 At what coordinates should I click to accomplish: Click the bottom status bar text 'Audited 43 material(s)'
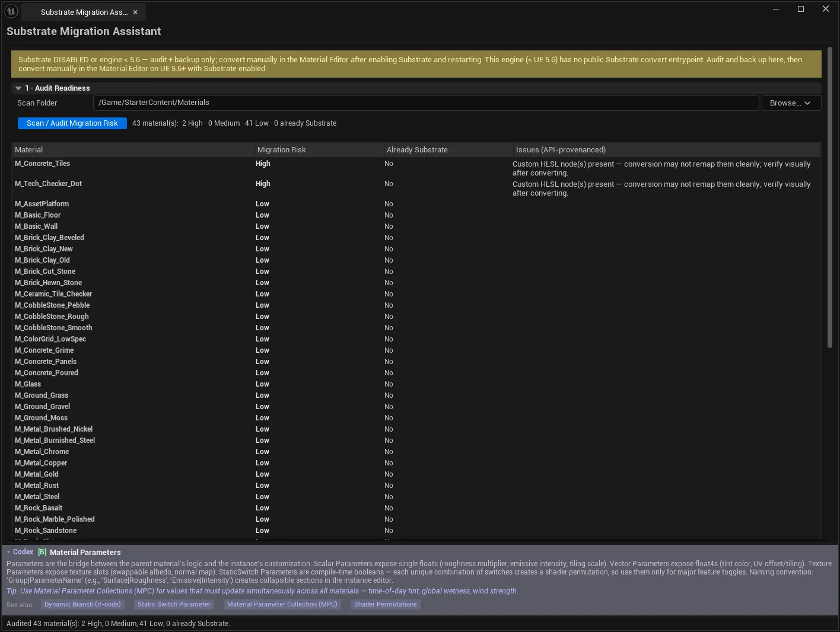[x=118, y=624]
